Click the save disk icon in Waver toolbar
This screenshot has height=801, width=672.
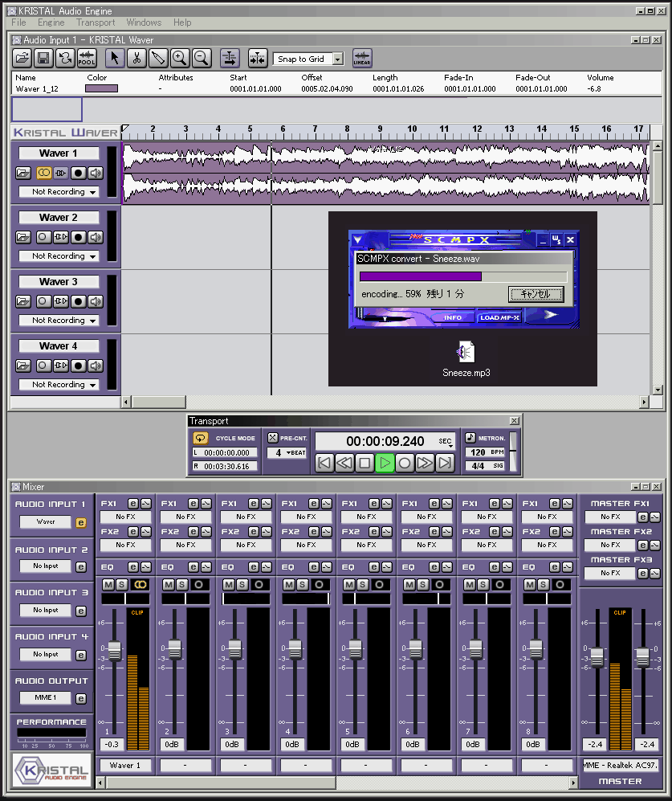point(43,58)
